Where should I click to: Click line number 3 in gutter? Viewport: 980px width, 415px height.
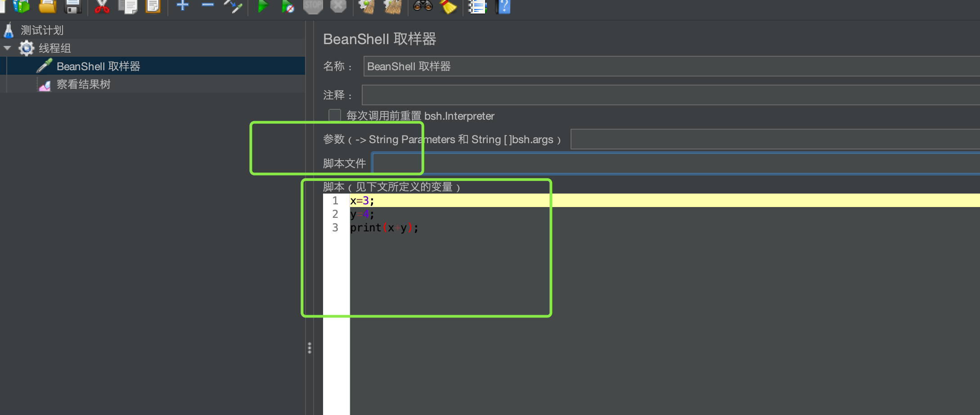coord(335,228)
